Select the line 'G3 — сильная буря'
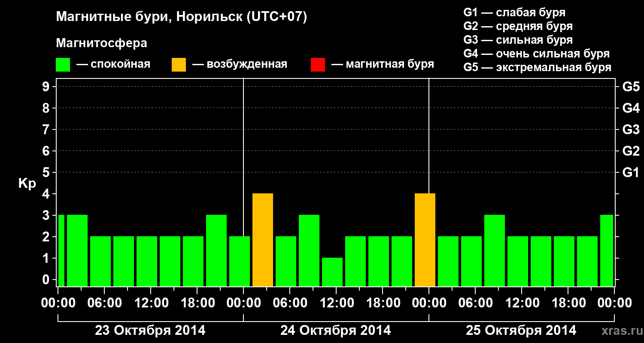This screenshot has height=343, width=644. click(518, 40)
